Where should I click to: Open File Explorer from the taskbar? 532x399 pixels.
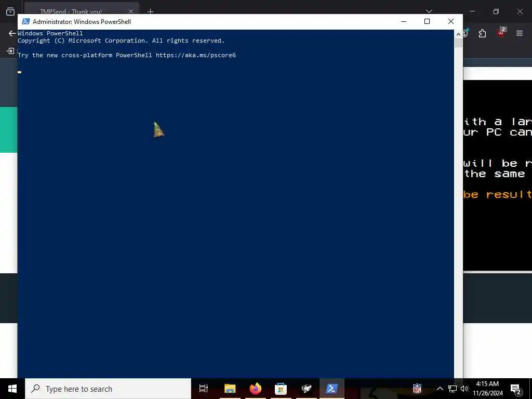(230, 389)
